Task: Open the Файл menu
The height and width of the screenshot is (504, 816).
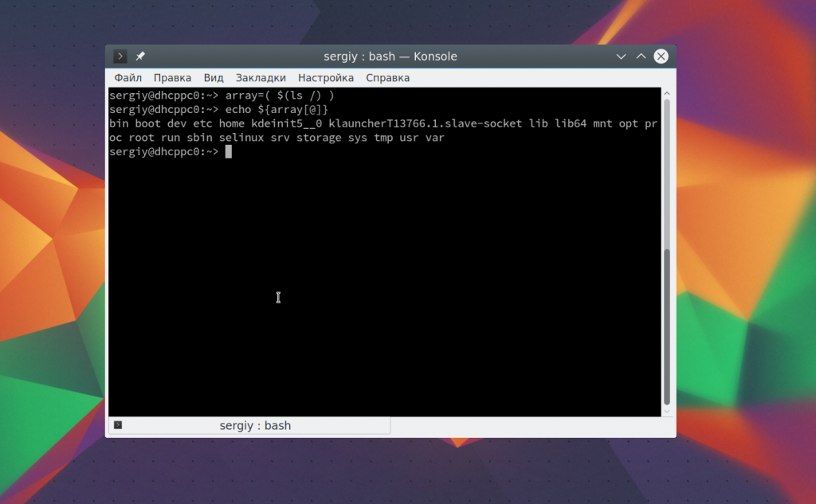Action: pos(127,78)
